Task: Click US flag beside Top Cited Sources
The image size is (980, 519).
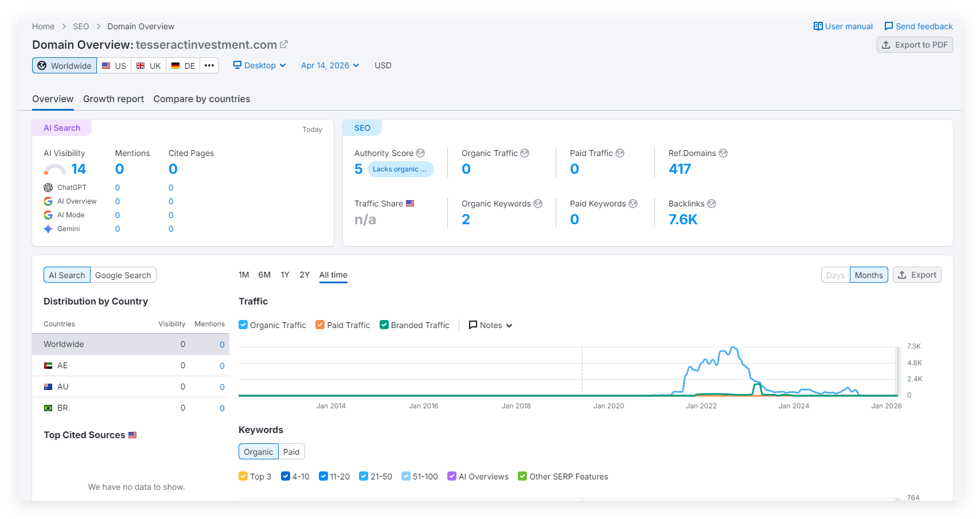Action: coord(132,435)
